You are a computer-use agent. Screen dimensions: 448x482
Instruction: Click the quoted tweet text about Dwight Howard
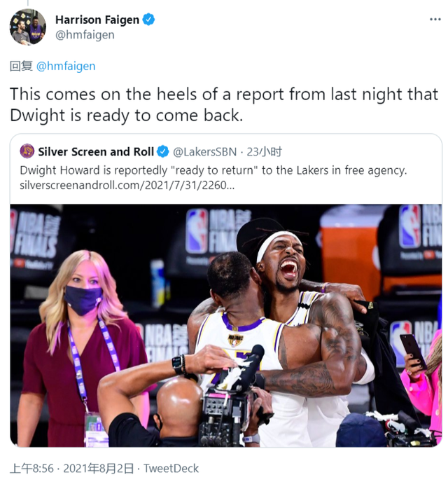[x=213, y=170]
